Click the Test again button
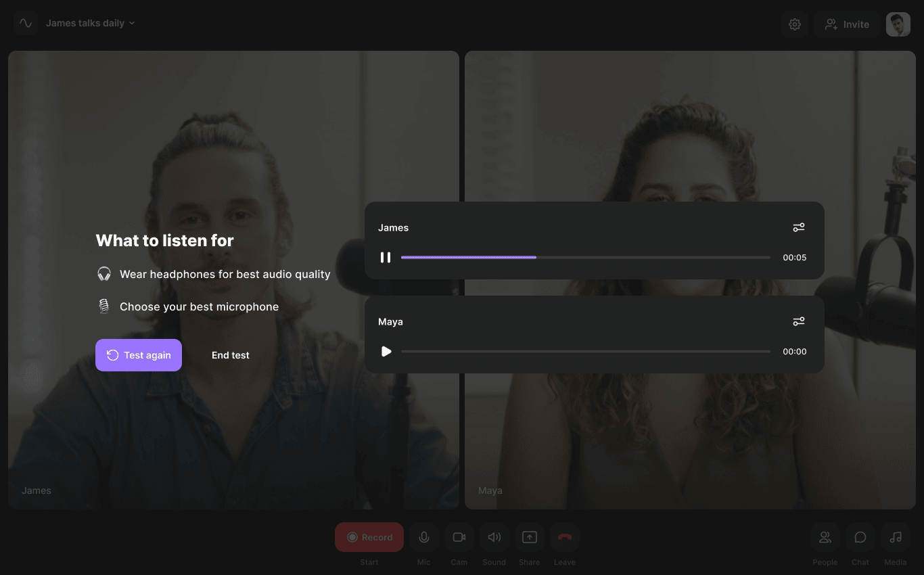Screen dimensions: 924x575 (139, 355)
